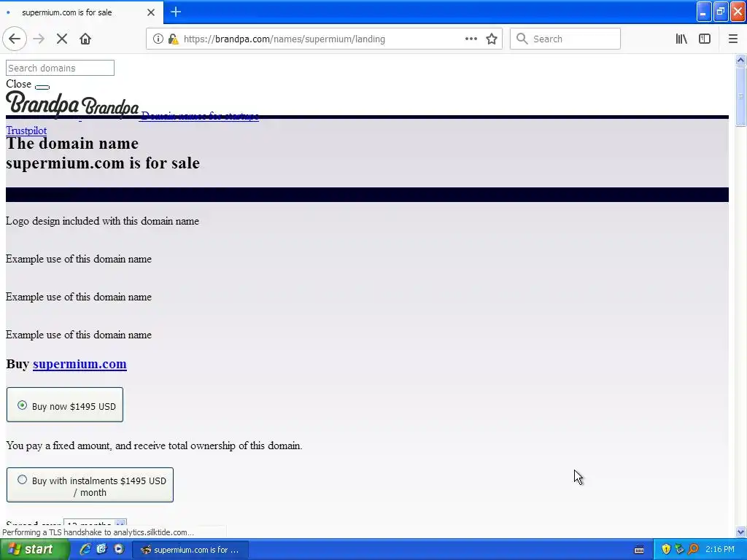Open the media player quick launch icon
This screenshot has width=747, height=560.
(x=119, y=549)
